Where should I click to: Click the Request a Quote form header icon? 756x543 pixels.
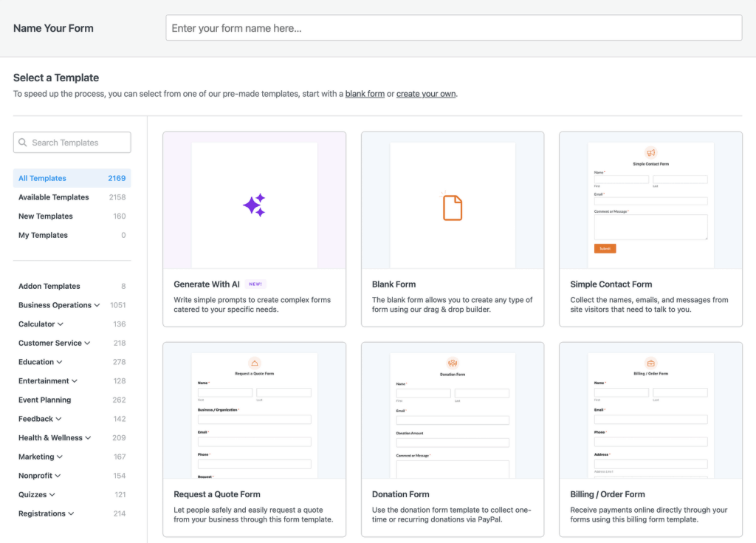coord(254,363)
